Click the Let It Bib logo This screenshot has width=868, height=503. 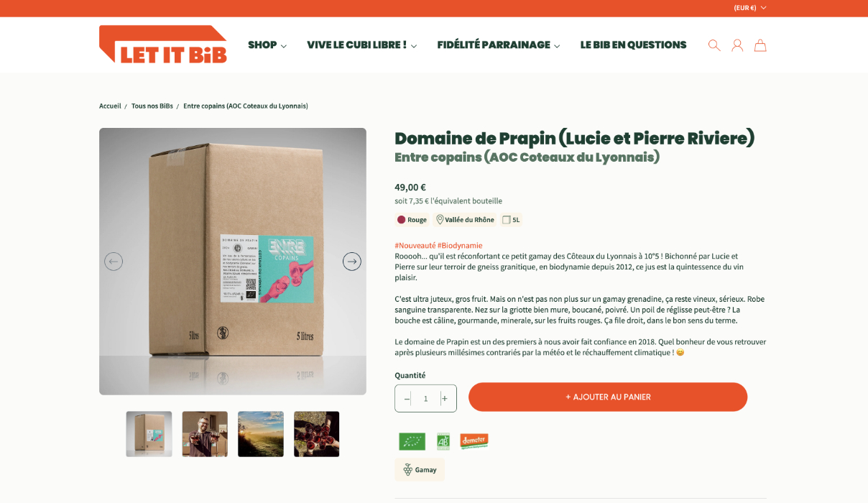coord(163,45)
